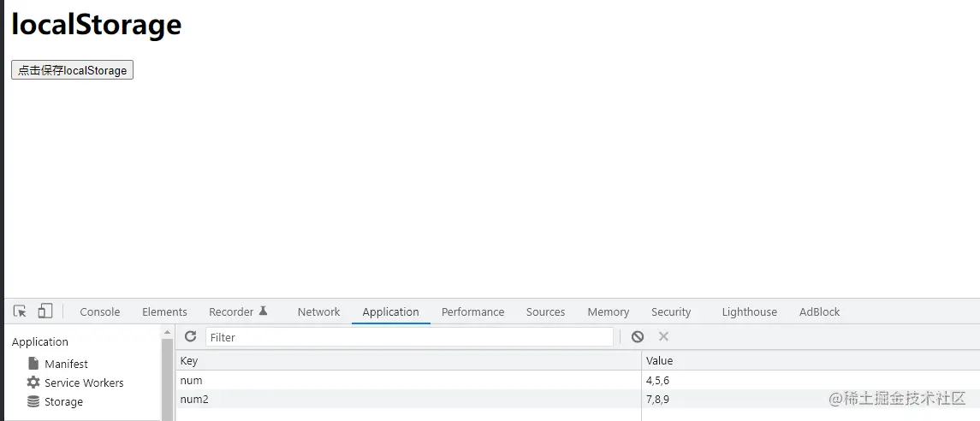Click the Service Workers gear icon
The image size is (980, 421).
point(33,382)
